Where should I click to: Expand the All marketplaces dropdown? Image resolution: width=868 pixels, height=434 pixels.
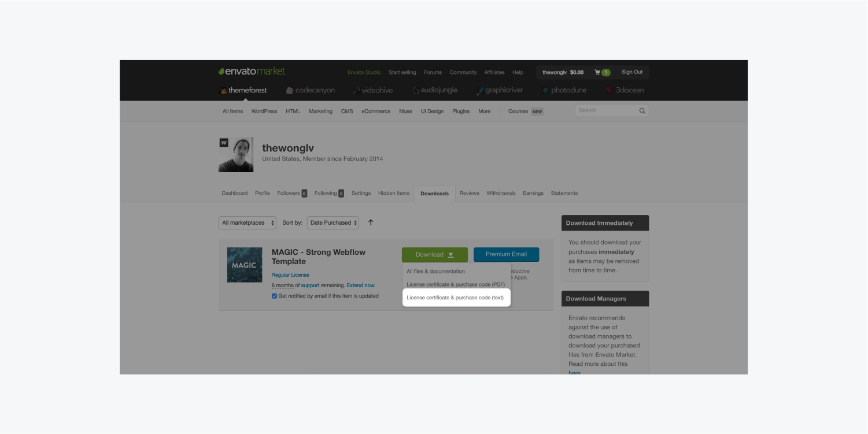point(248,222)
